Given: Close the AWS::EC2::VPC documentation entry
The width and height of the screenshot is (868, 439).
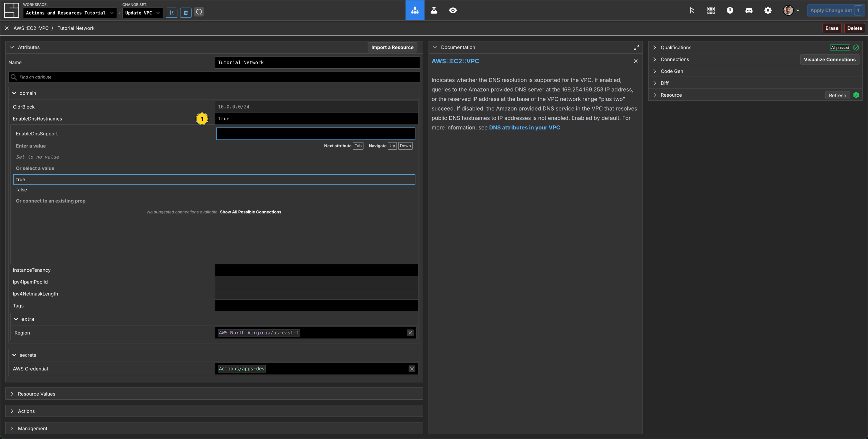Looking at the screenshot, I should tap(635, 61).
